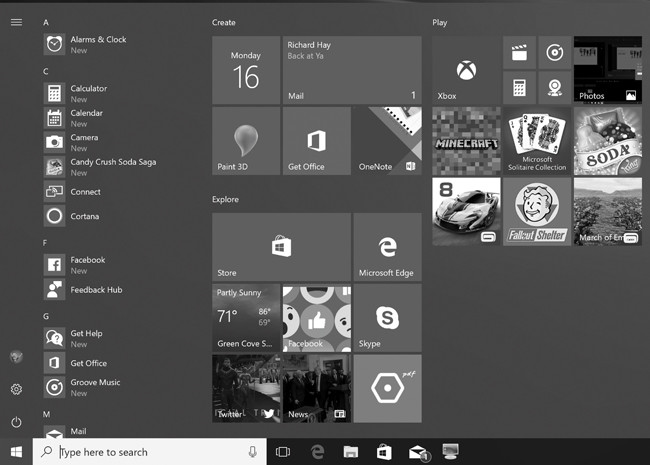Launch the Candy Crush Soda tile
This screenshot has height=465, width=650.
608,141
